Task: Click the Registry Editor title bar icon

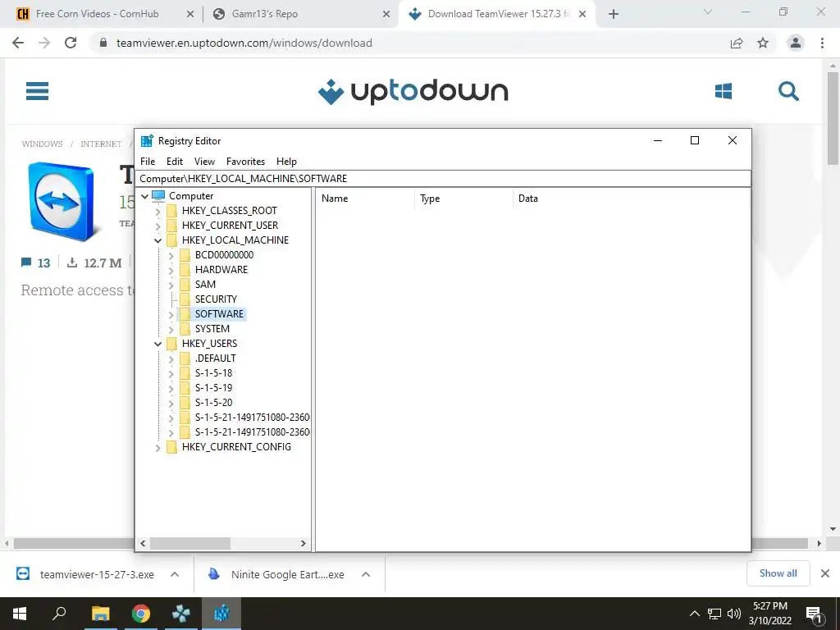Action: click(147, 141)
